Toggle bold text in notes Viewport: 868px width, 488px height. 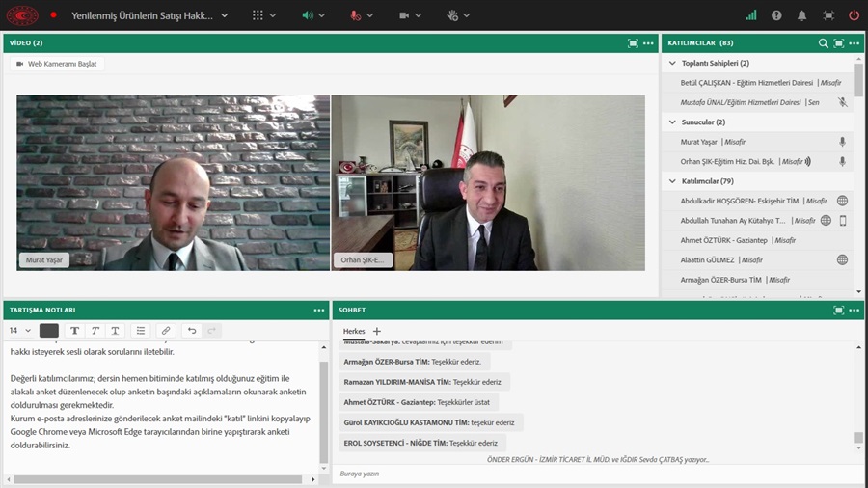point(74,331)
